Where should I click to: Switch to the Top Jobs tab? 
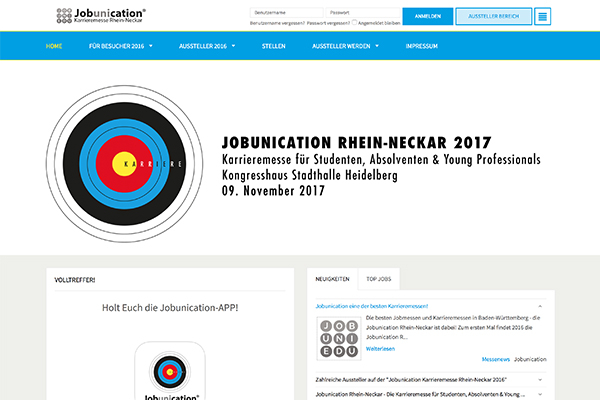(379, 279)
